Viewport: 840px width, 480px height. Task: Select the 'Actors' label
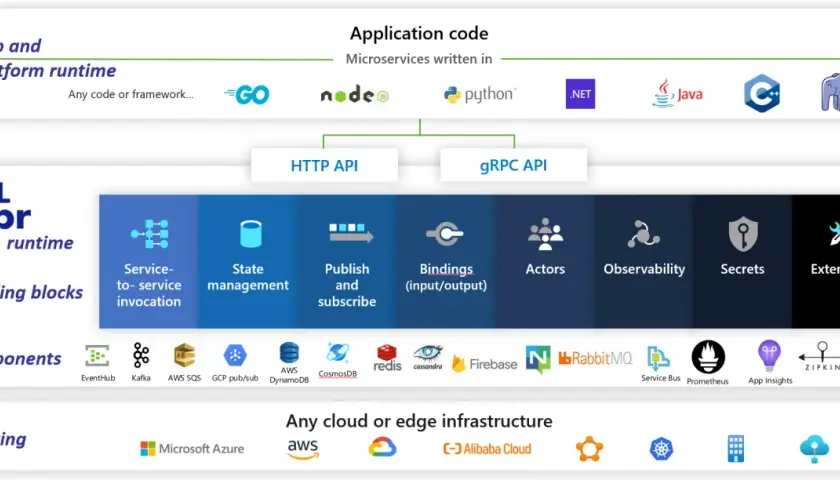545,269
